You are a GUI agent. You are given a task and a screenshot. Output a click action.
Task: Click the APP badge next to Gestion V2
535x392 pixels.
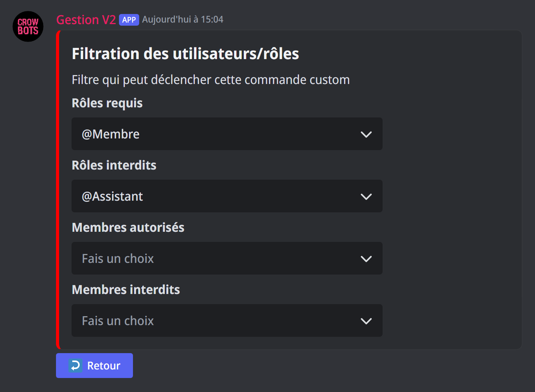tap(129, 20)
